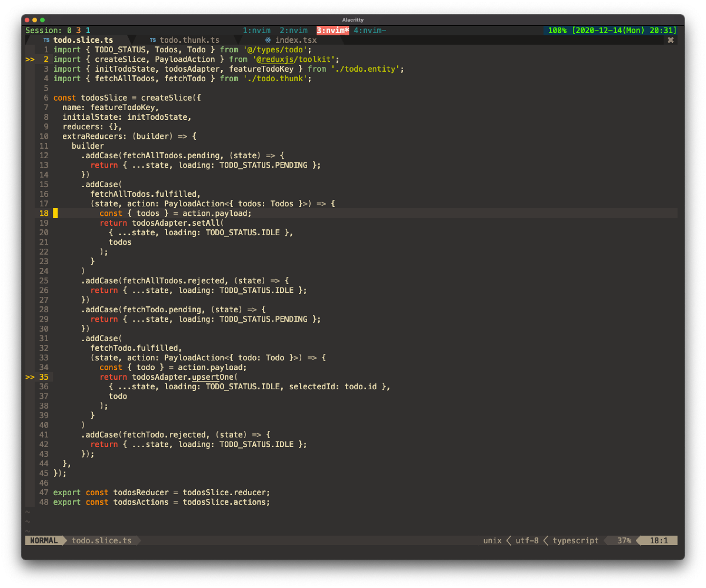The height and width of the screenshot is (588, 706).
Task: Click the red close window button
Action: coord(27,20)
